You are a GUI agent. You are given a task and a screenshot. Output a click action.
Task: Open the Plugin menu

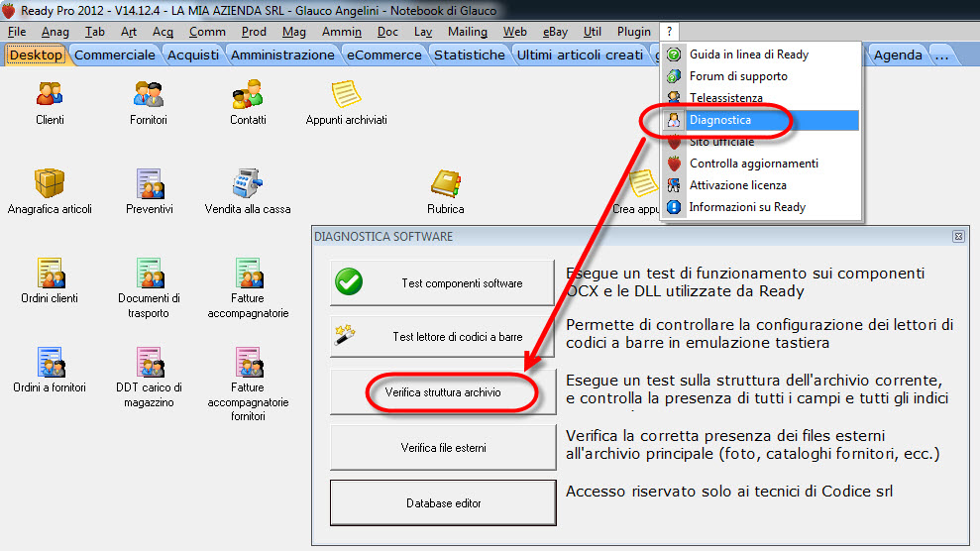(634, 32)
